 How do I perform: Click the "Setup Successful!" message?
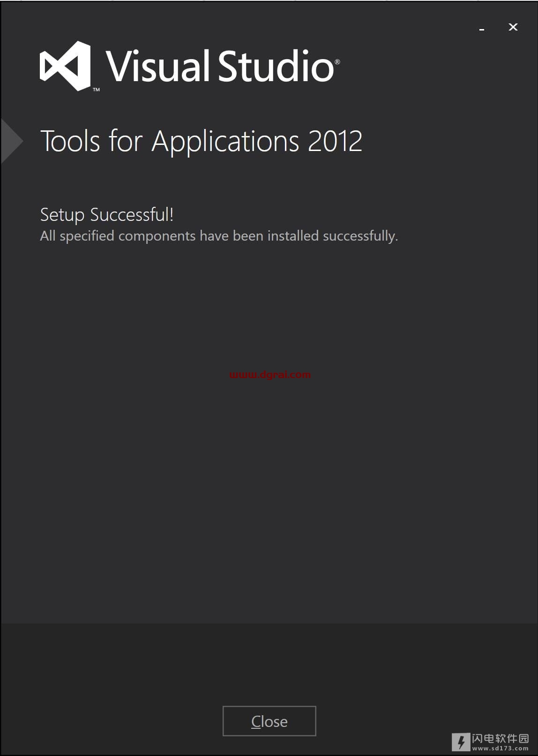coord(107,215)
